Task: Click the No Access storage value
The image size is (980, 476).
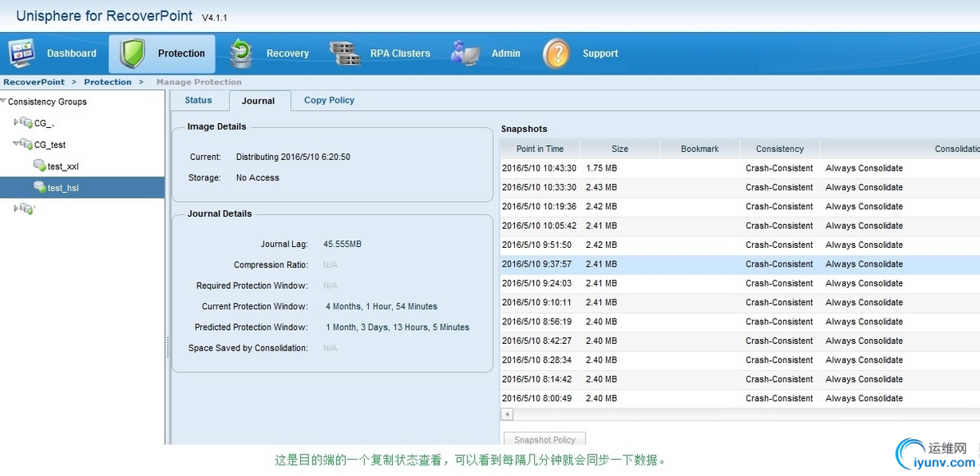Action: tap(258, 177)
